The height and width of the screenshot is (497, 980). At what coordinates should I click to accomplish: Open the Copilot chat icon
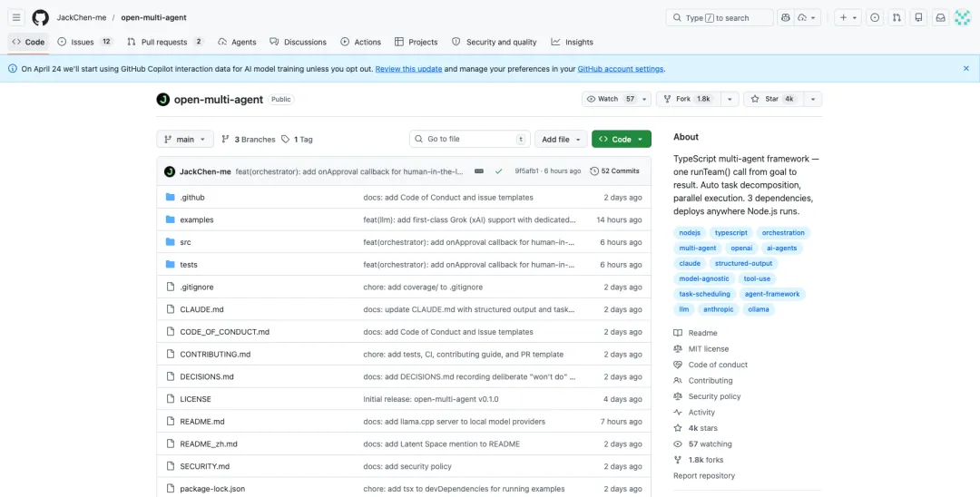click(x=786, y=17)
